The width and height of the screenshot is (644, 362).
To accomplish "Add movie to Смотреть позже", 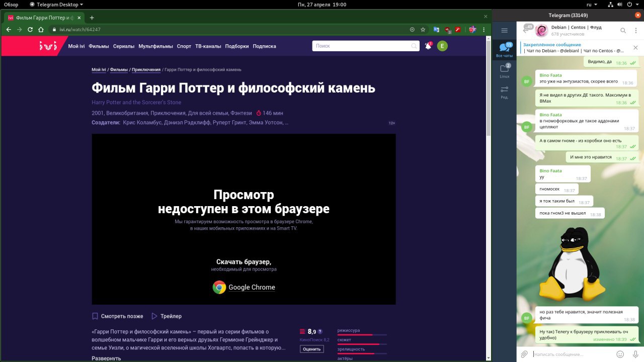I will coord(118,316).
